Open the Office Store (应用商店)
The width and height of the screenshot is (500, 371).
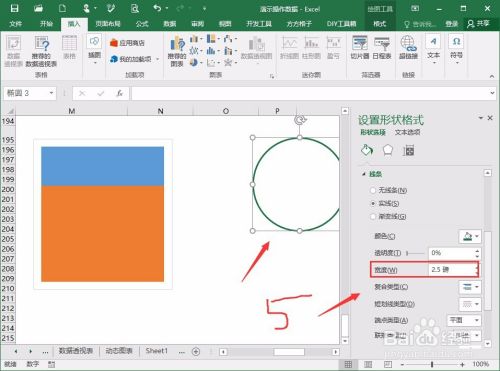click(127, 43)
